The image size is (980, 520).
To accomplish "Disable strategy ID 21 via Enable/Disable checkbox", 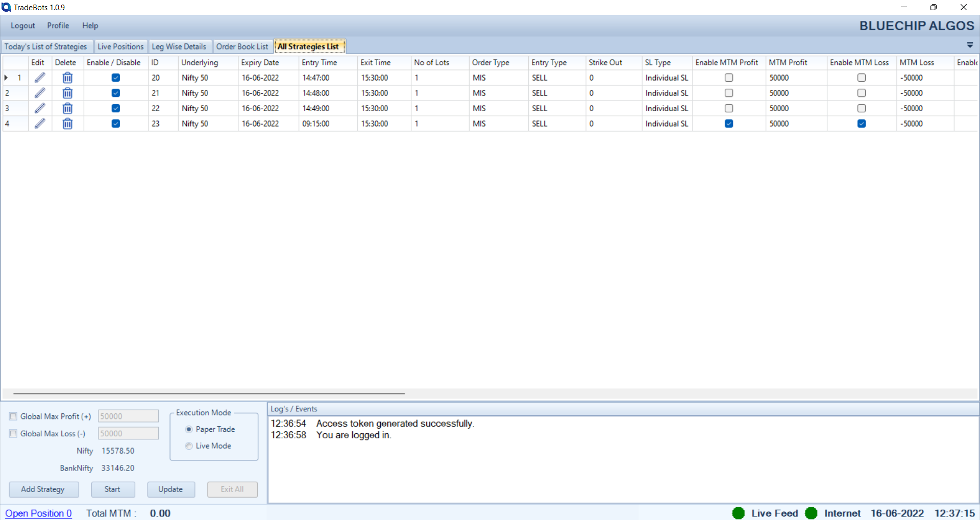I will 116,93.
